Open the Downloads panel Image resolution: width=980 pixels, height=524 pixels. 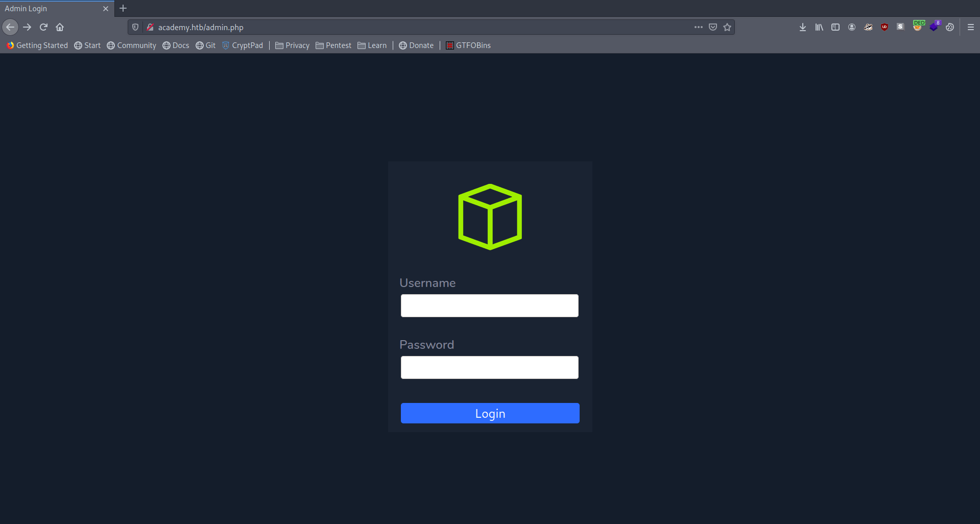[x=802, y=27]
